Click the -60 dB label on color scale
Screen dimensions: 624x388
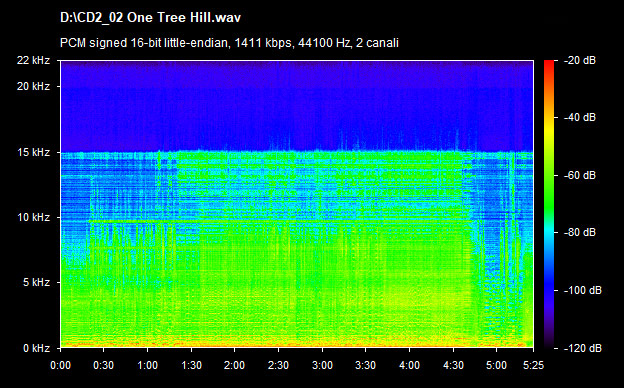click(x=580, y=175)
